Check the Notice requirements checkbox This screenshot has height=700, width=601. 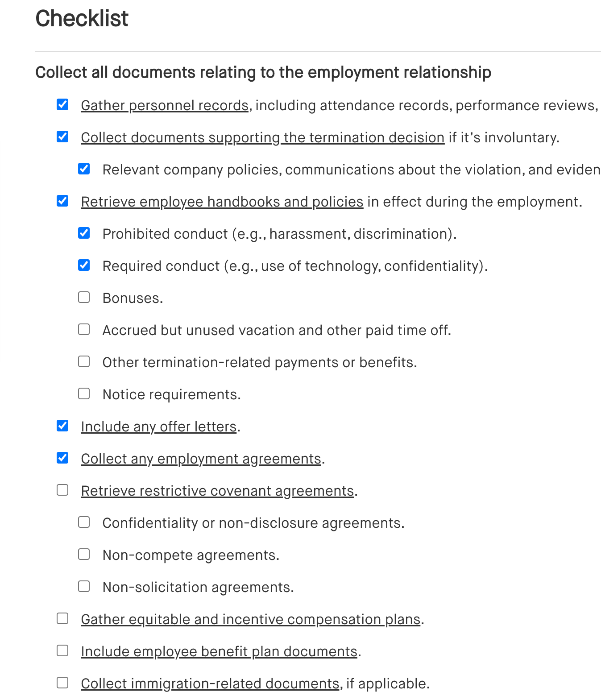[84, 394]
